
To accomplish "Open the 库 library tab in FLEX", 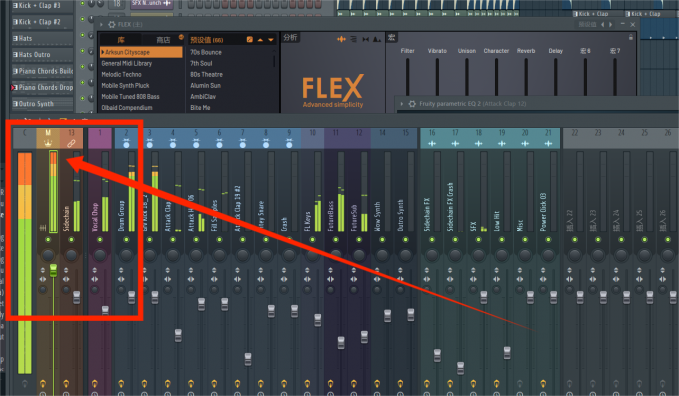I will pyautogui.click(x=121, y=40).
